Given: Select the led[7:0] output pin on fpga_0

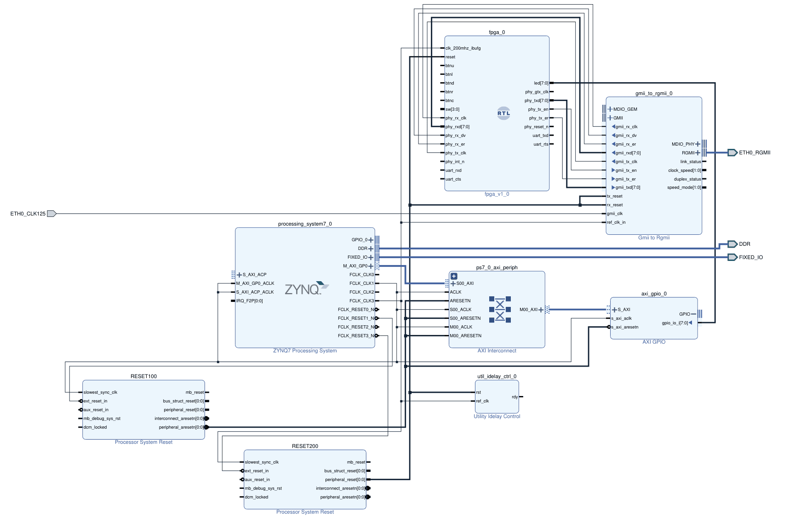Looking at the screenshot, I should (x=541, y=83).
